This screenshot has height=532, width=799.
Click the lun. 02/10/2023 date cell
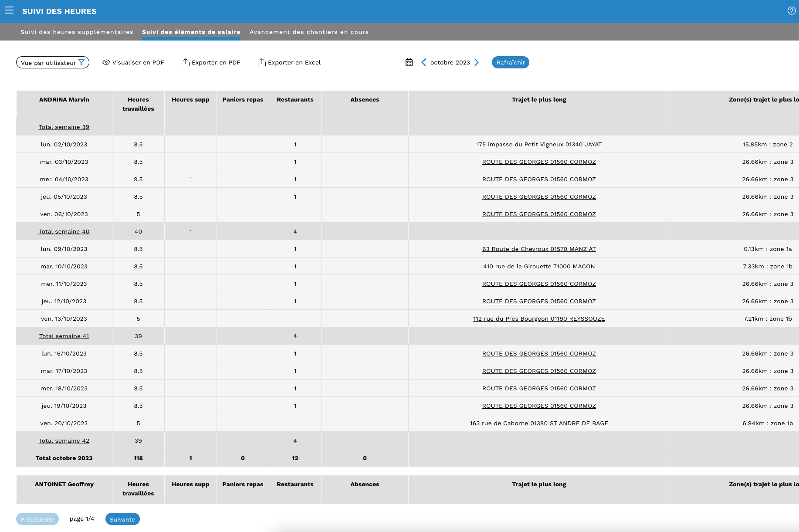[64, 144]
